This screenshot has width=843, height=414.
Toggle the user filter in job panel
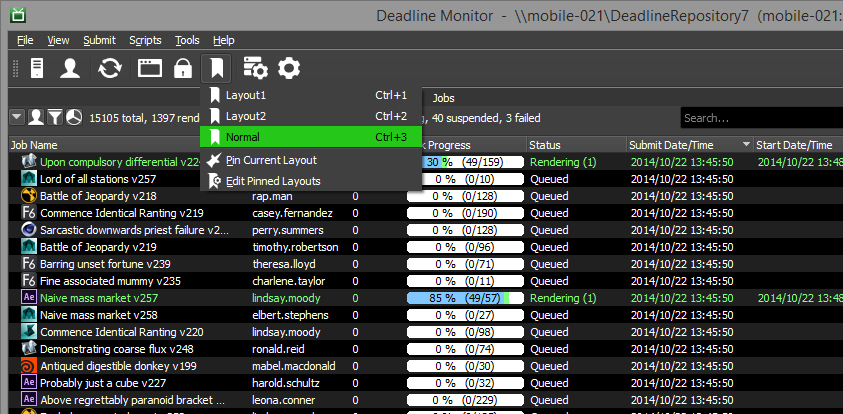point(36,117)
